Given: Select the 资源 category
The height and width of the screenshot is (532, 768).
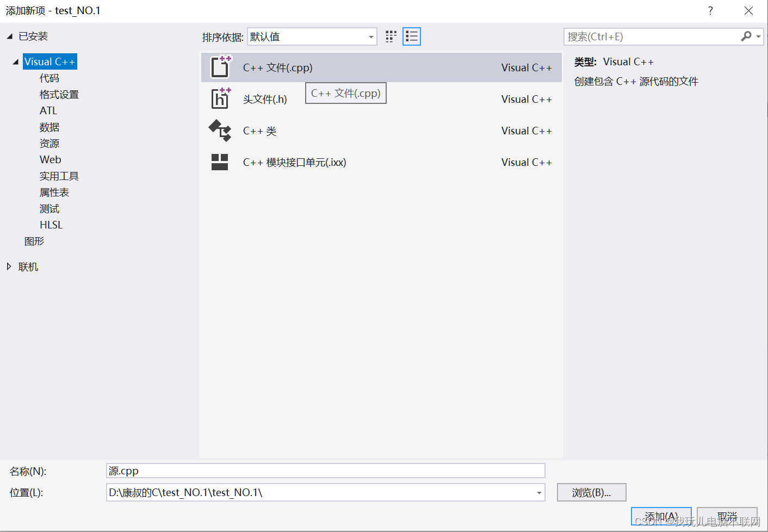Looking at the screenshot, I should (x=49, y=144).
